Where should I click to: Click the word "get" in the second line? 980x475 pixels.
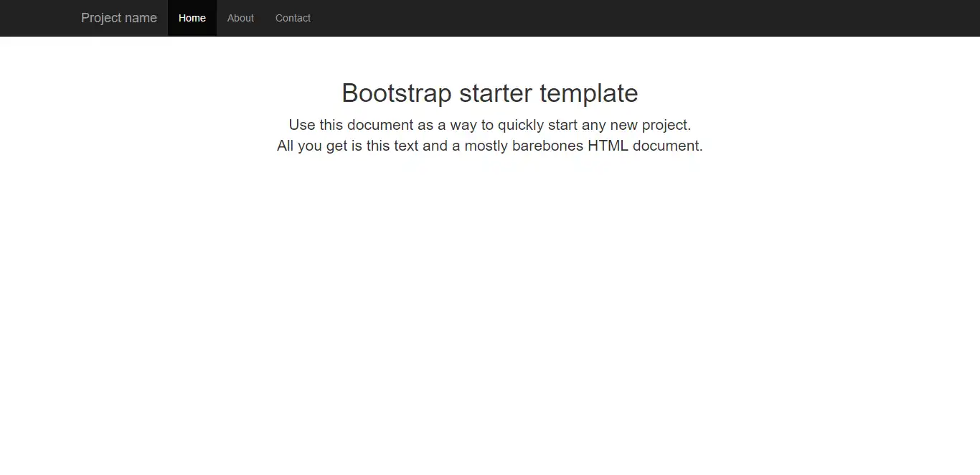336,146
